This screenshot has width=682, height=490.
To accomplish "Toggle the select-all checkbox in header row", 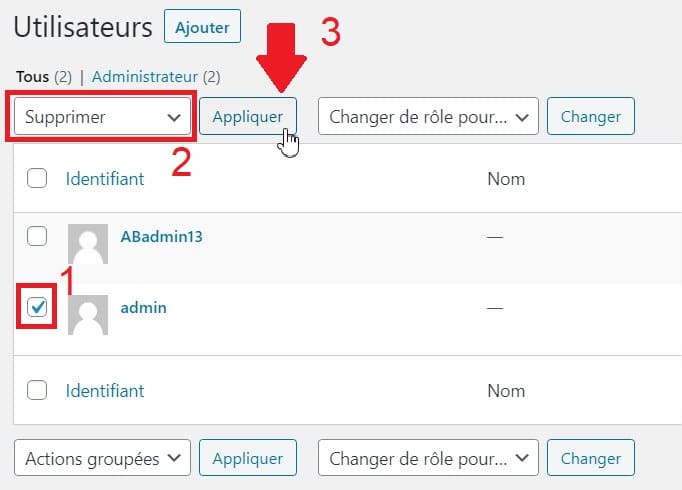I will coord(37,179).
